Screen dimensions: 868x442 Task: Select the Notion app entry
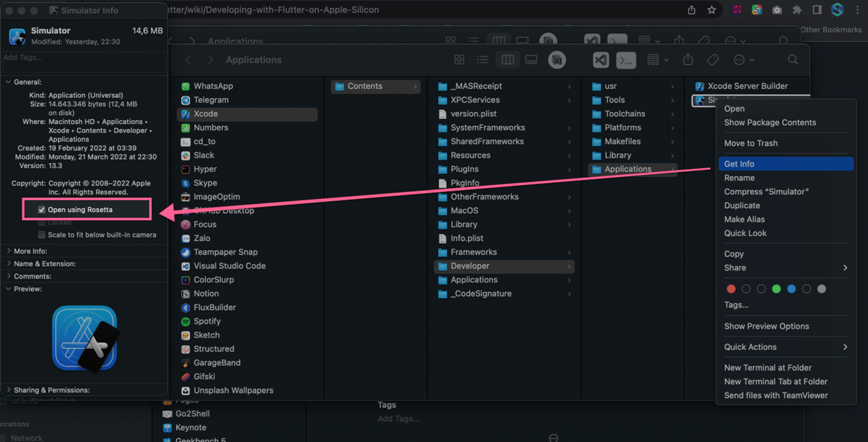(206, 293)
